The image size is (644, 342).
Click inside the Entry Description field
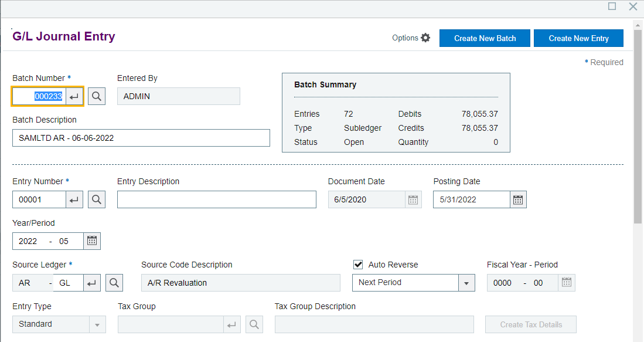coord(216,199)
